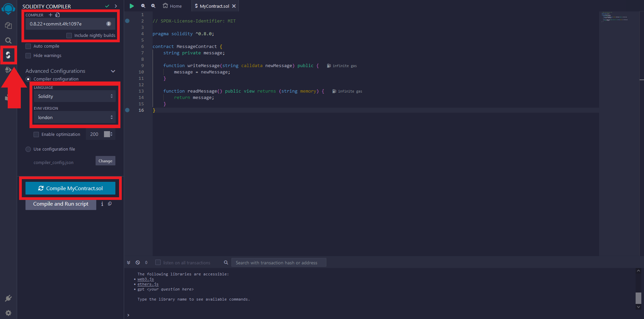Click the Compile MyContract.sol button
The width and height of the screenshot is (644, 319).
click(70, 188)
